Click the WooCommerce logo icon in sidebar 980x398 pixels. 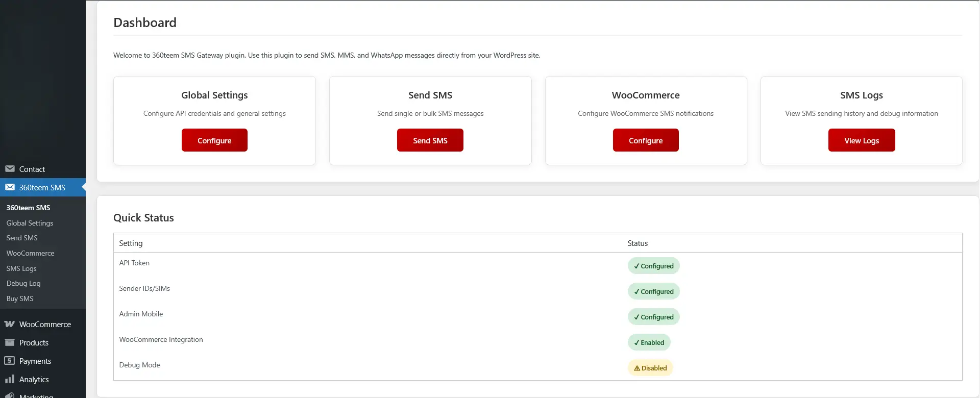tap(10, 324)
